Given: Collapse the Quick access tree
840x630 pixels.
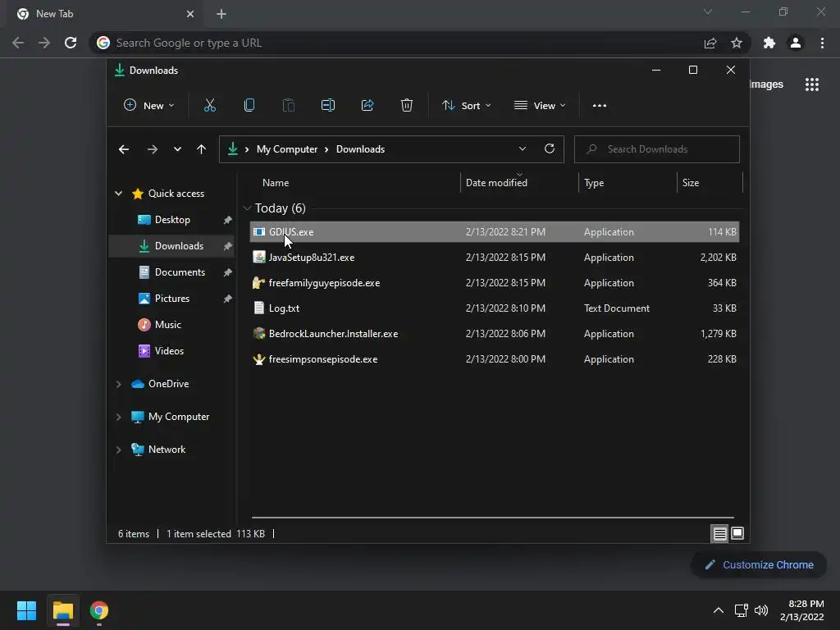Looking at the screenshot, I should tap(119, 194).
